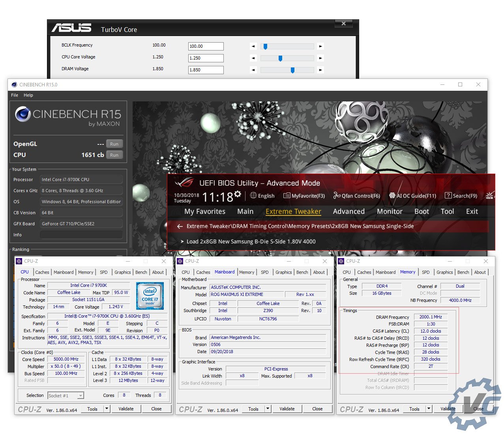Open the SPD tab in Memory CPU-Z window
The image size is (504, 434).
[425, 272]
